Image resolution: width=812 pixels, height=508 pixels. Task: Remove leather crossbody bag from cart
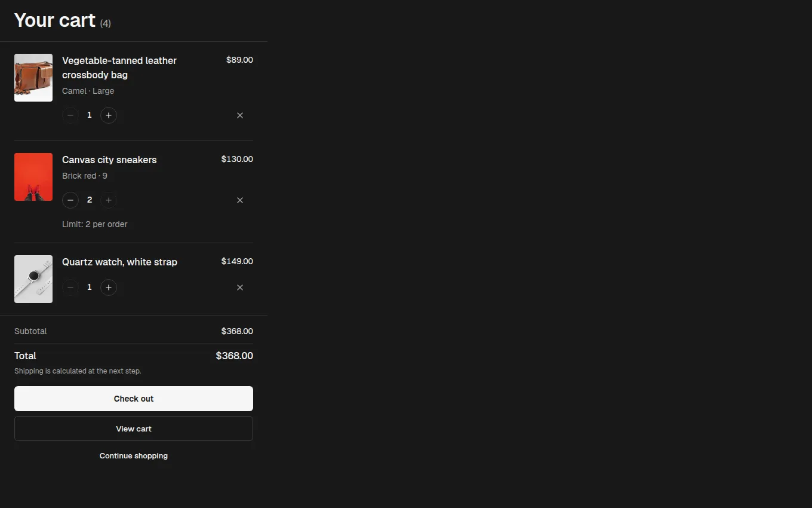coord(240,115)
